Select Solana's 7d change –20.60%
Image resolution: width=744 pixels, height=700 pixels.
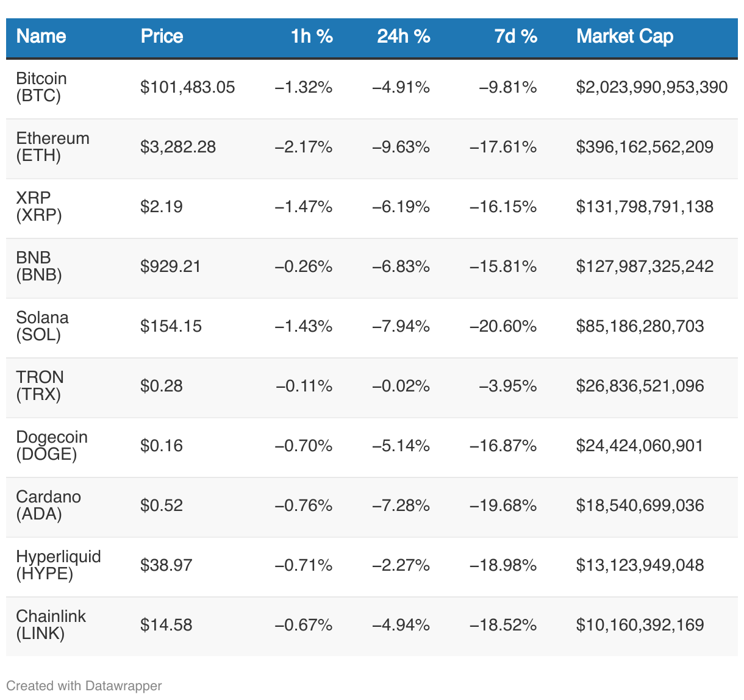coord(503,326)
